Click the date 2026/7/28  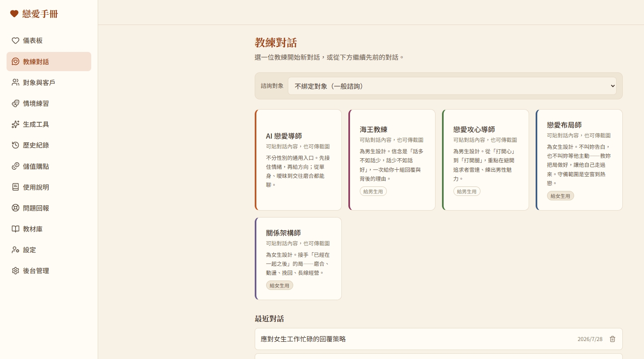click(590, 339)
